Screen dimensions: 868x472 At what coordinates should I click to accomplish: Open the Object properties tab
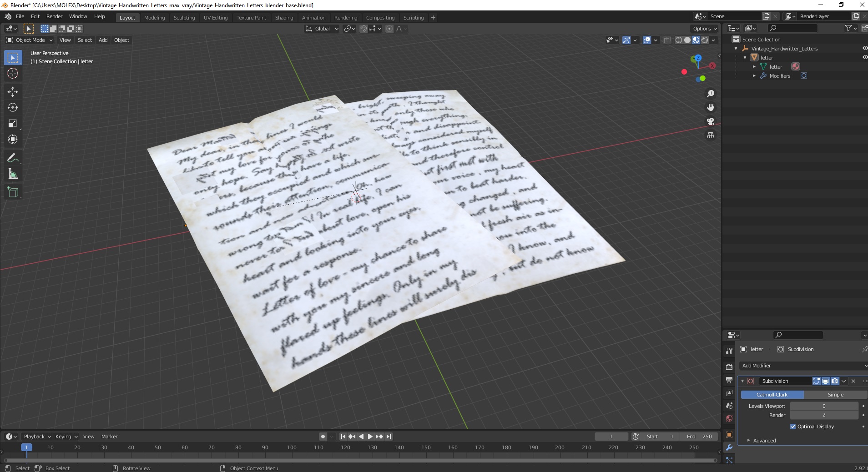click(x=729, y=435)
